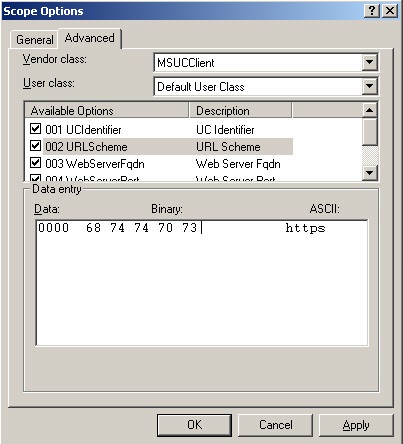Viewport: 403px width, 444px height.
Task: Uncheck the 001 UCIdentifier option
Action: [35, 129]
